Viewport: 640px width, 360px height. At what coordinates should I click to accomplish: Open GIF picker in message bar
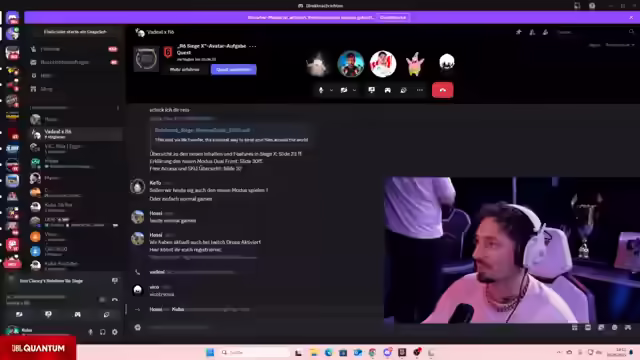588,327
